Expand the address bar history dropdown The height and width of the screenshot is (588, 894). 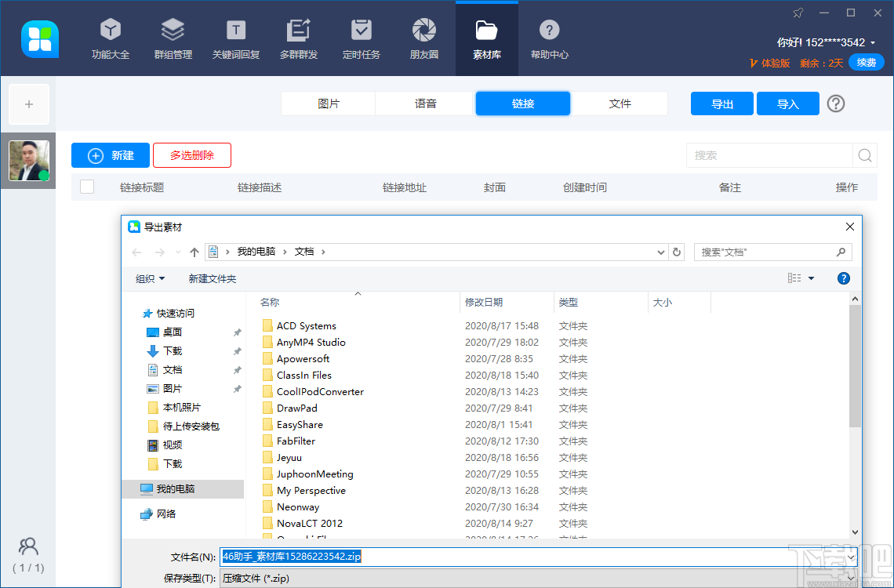[x=661, y=252]
